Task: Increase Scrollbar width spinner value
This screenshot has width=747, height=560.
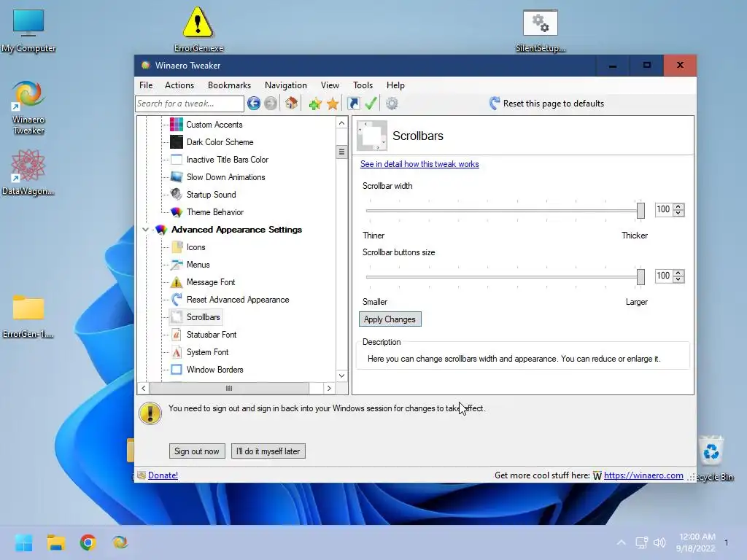Action: coord(678,206)
